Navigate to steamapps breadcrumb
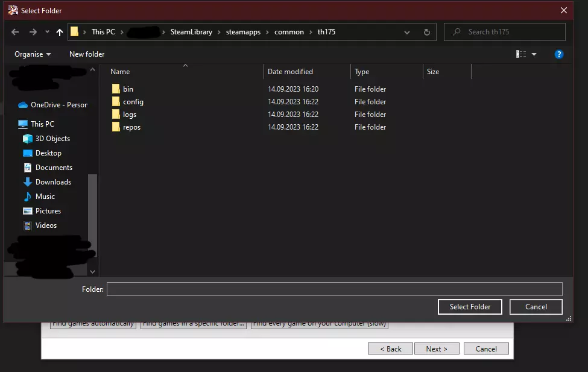Image resolution: width=588 pixels, height=372 pixels. point(243,32)
